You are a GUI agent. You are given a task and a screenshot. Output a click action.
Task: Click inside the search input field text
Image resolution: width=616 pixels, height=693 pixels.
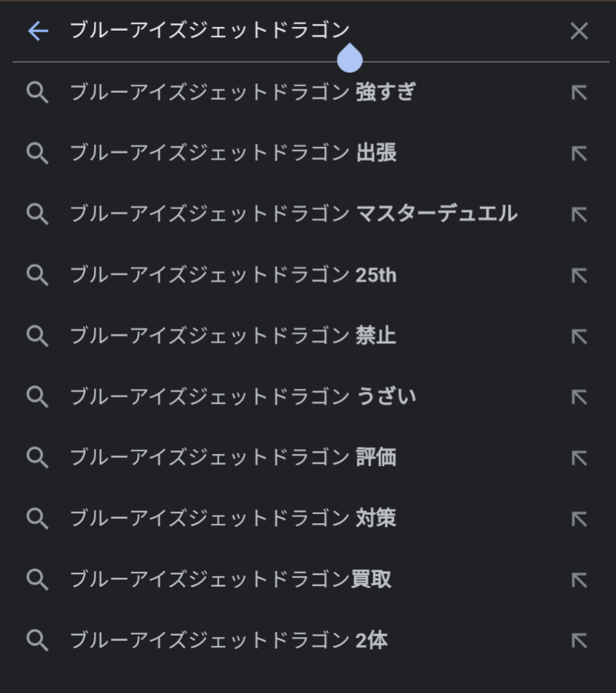(210, 31)
